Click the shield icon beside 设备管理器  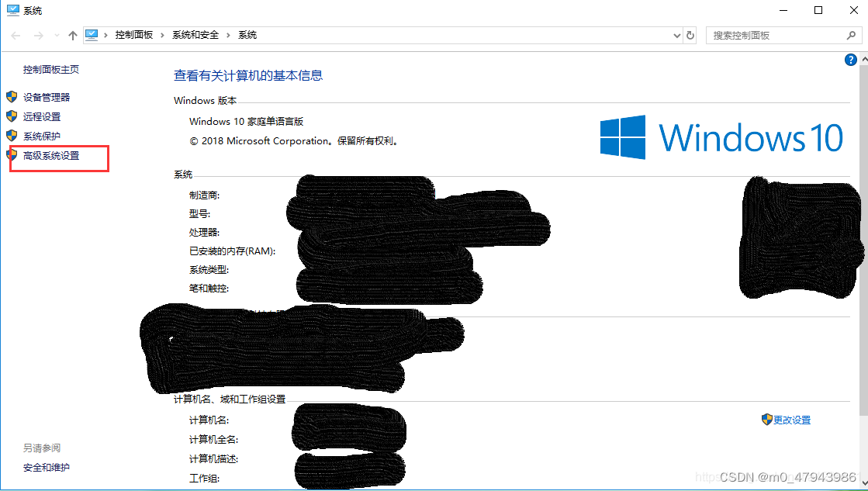pyautogui.click(x=12, y=98)
